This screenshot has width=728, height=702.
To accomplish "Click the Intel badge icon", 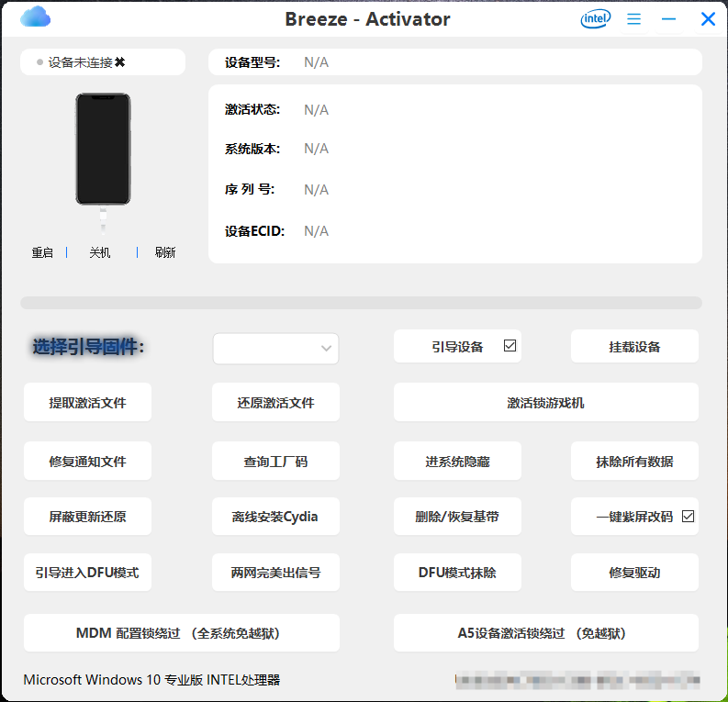I will point(596,18).
